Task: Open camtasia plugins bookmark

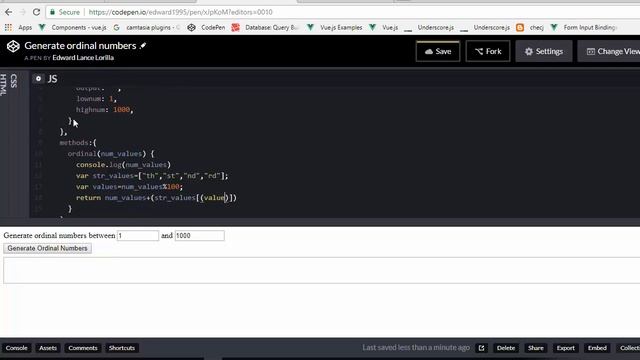Action: [147, 27]
